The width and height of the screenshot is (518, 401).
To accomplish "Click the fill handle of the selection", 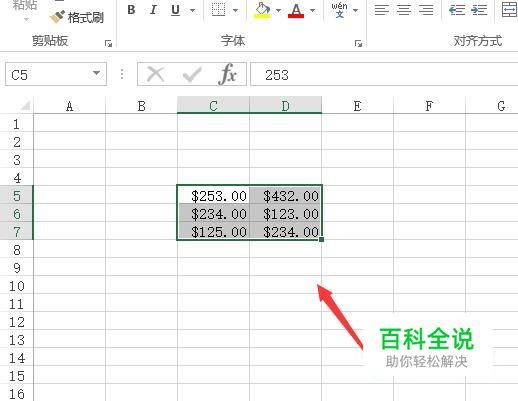I will (321, 239).
